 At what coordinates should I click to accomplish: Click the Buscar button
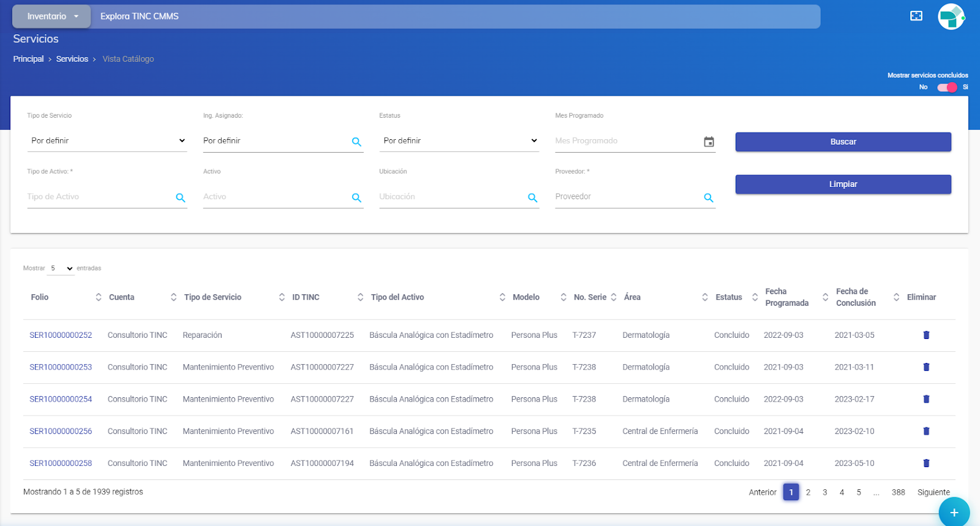(x=843, y=142)
